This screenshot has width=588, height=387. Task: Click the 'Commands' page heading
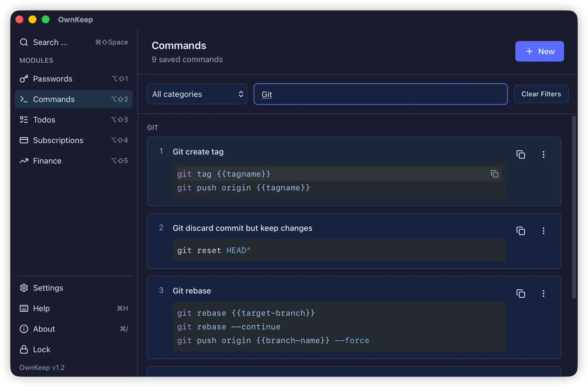pyautogui.click(x=179, y=45)
